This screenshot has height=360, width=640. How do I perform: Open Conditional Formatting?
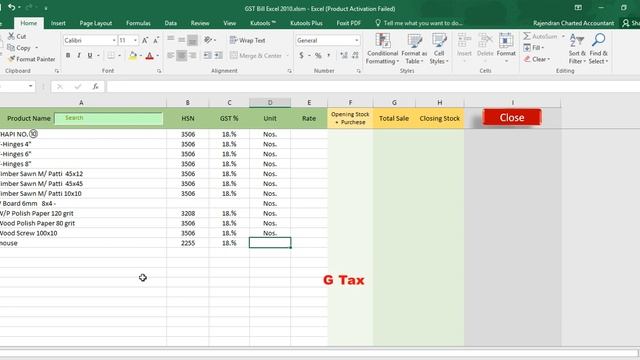tap(382, 49)
